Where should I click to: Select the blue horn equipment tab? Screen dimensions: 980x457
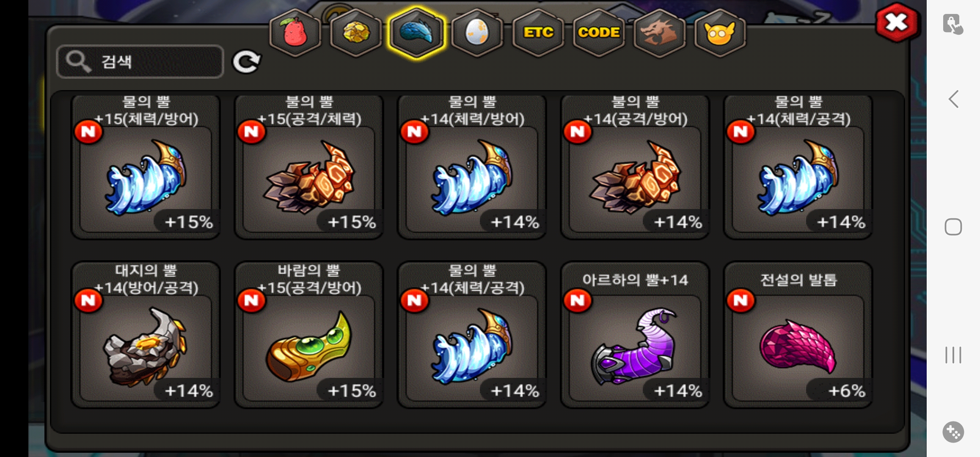417,33
